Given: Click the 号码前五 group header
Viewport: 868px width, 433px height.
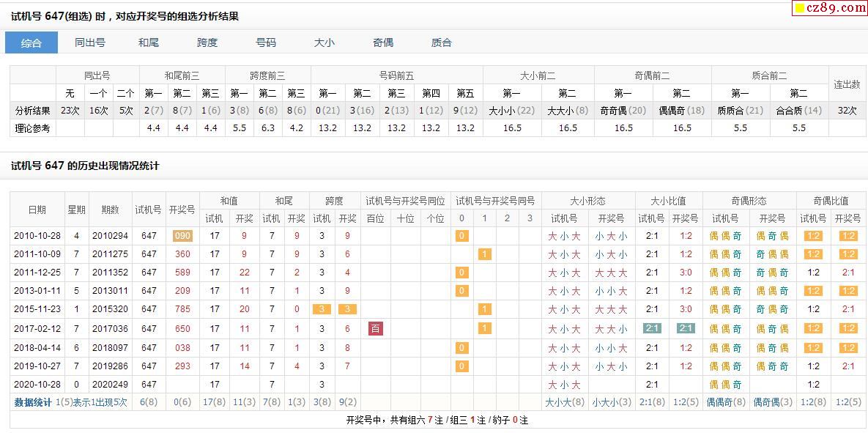Looking at the screenshot, I should pyautogui.click(x=397, y=76).
